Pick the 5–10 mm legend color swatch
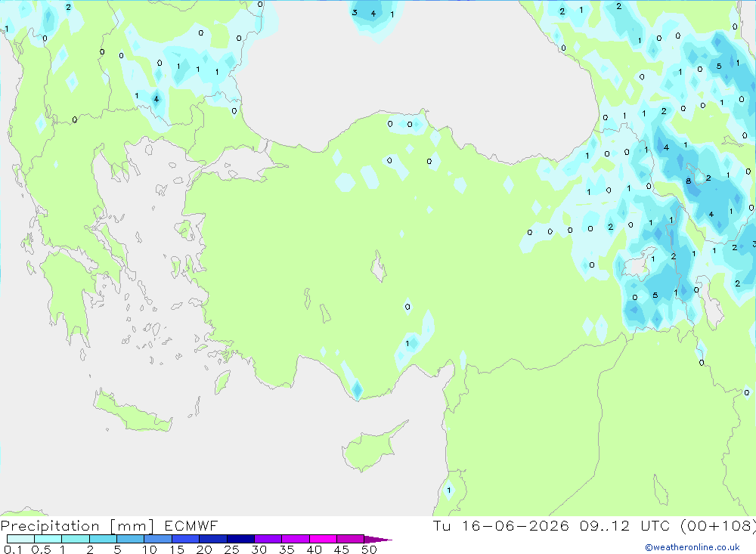This screenshot has height=554, width=756. pyautogui.click(x=131, y=539)
